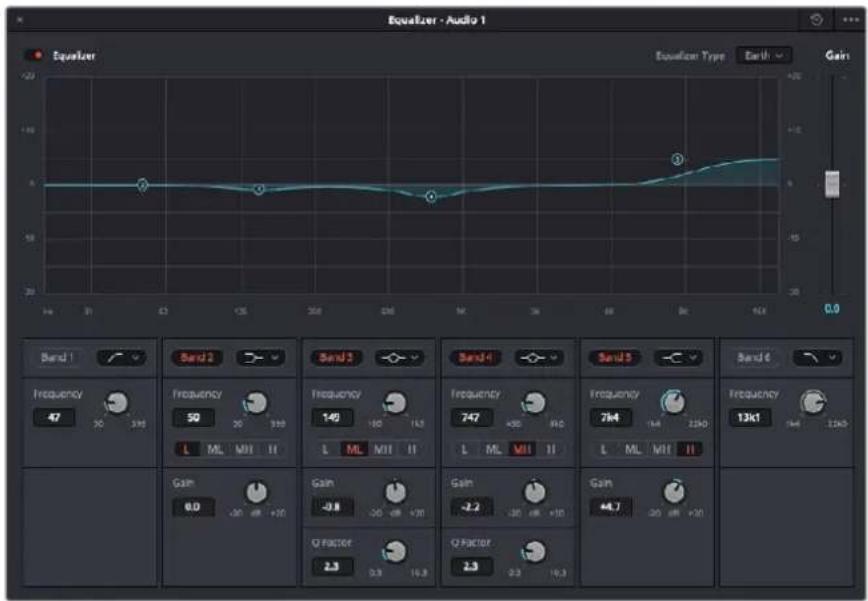Select MH range in Band 3
Image resolution: width=868 pixels, height=601 pixels.
click(383, 449)
